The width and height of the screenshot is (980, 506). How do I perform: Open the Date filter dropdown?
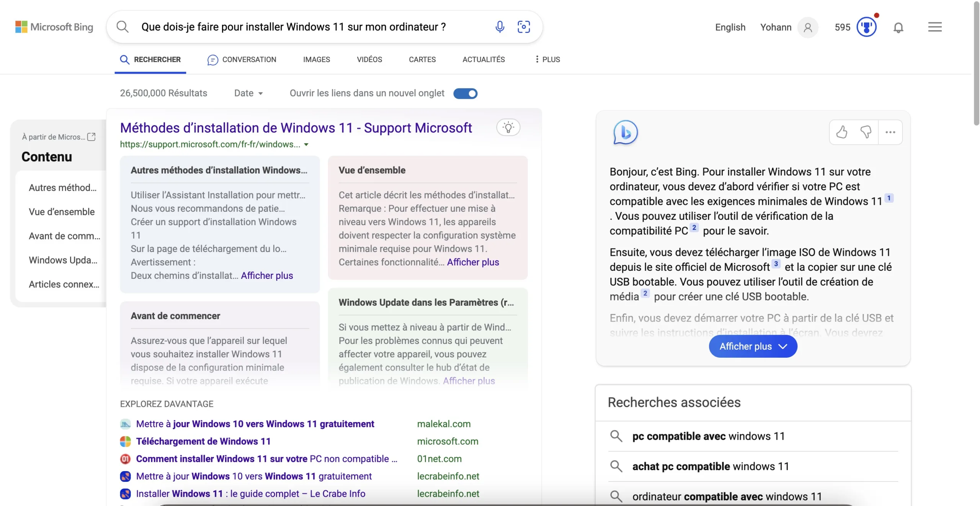pyautogui.click(x=248, y=93)
